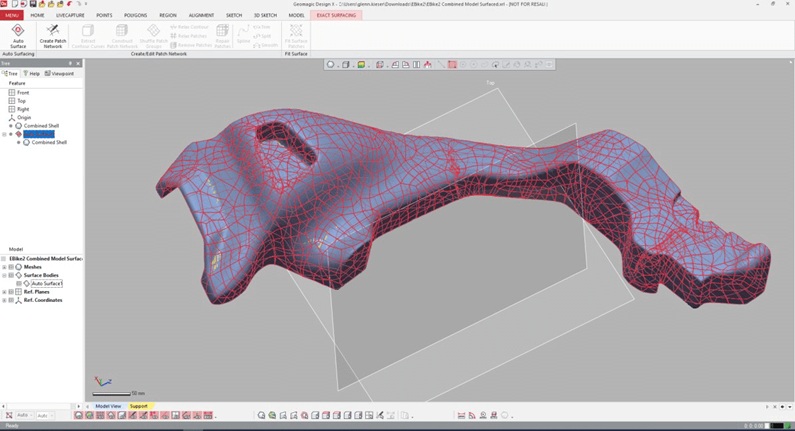795x431 pixels.
Task: Click the first circle icon in the viewport toolbar
Action: (331, 64)
